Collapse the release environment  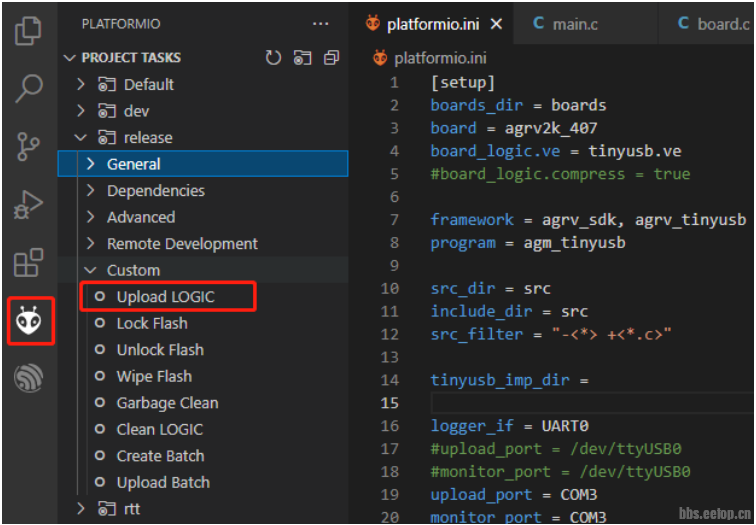(81, 138)
